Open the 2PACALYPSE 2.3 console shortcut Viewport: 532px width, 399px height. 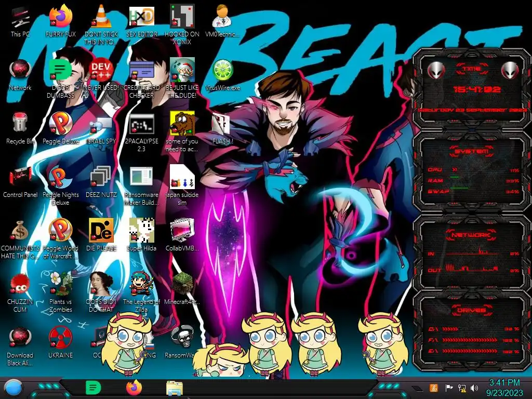[141, 124]
